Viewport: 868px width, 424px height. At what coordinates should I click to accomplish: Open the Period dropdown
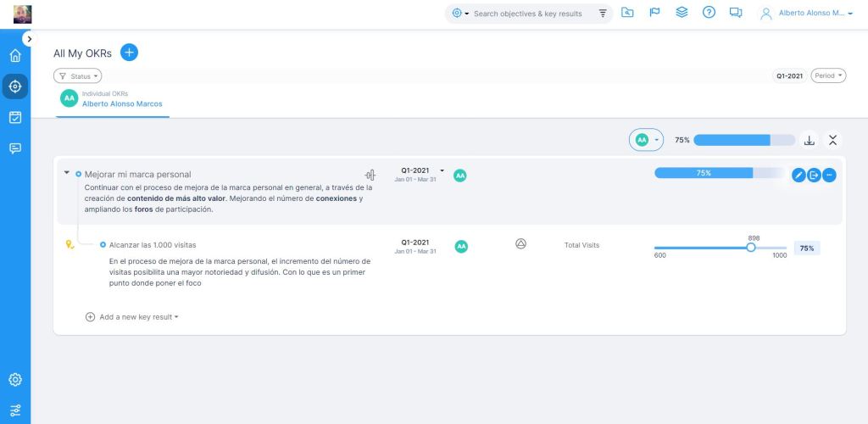point(828,75)
